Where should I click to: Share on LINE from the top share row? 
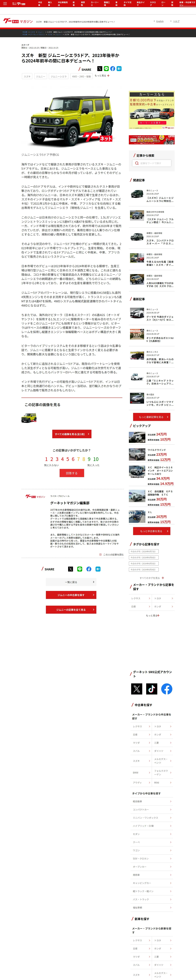106,69
